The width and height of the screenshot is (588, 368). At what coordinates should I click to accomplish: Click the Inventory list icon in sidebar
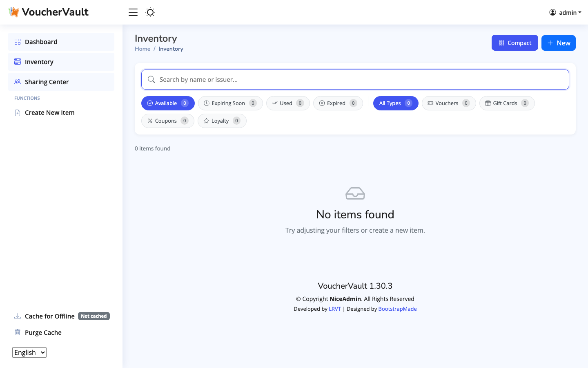click(x=18, y=62)
